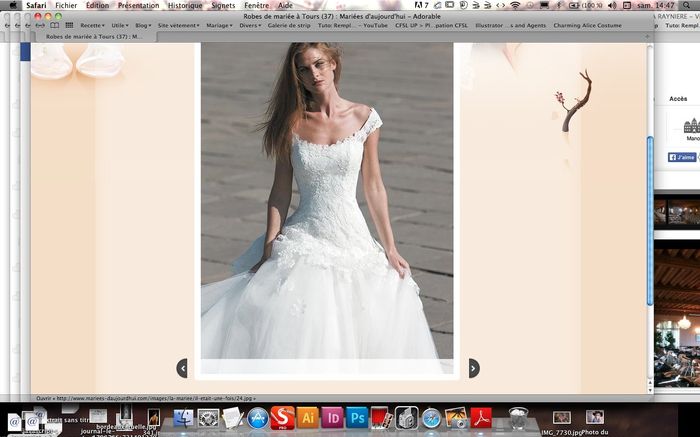Expand the Mariage bookmarks folder
Viewport: 700px width, 437px height.
click(219, 25)
